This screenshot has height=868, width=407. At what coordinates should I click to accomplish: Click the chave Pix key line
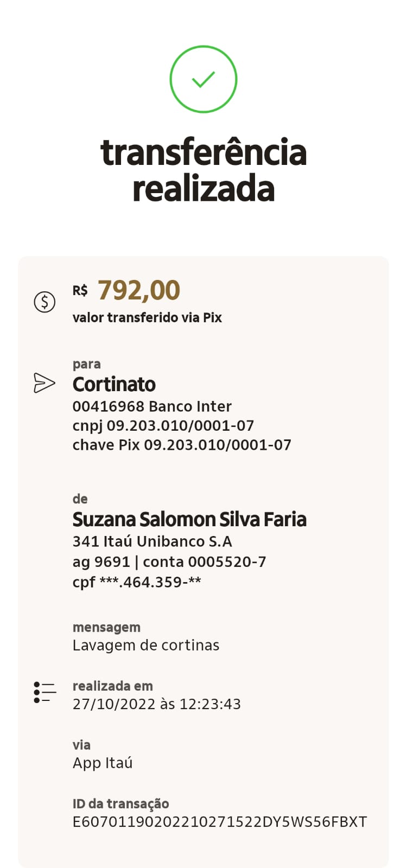(x=182, y=445)
